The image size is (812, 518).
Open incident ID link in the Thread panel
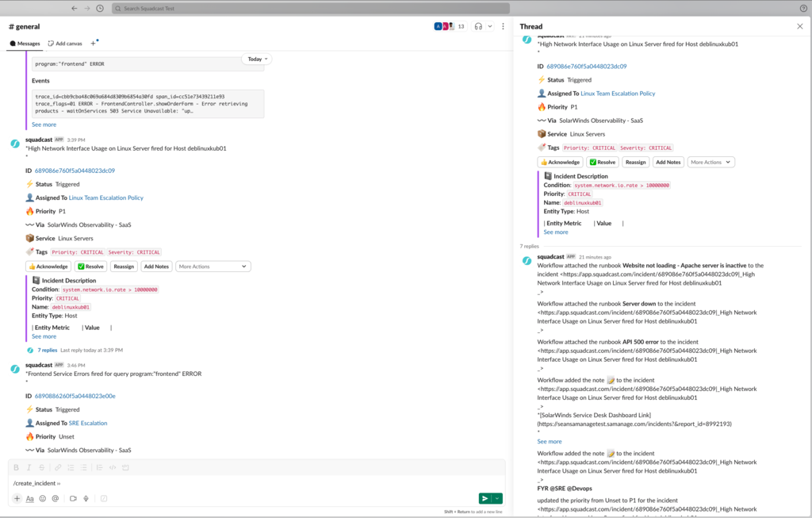tap(587, 67)
